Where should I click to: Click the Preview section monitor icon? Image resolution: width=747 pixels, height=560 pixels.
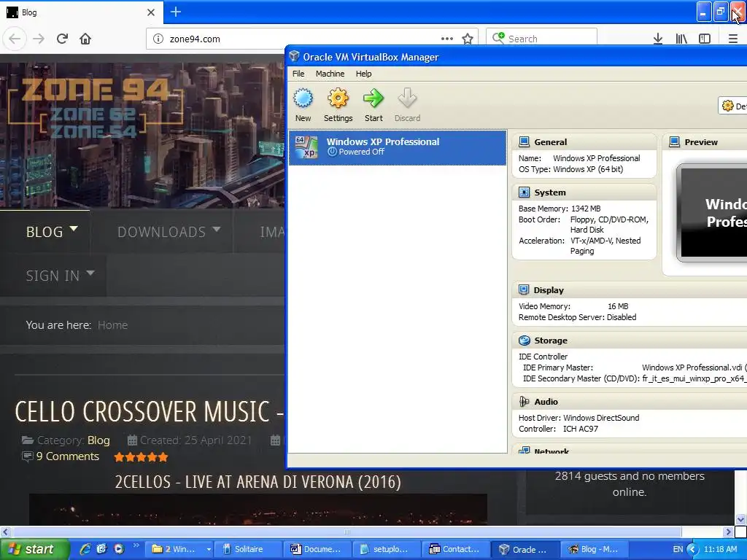click(x=674, y=142)
